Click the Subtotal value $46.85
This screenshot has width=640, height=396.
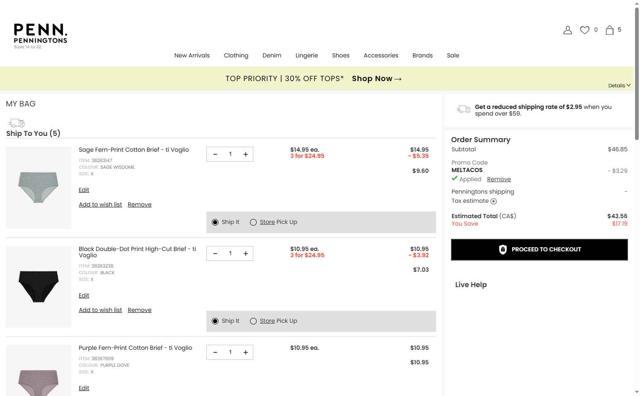click(x=618, y=149)
